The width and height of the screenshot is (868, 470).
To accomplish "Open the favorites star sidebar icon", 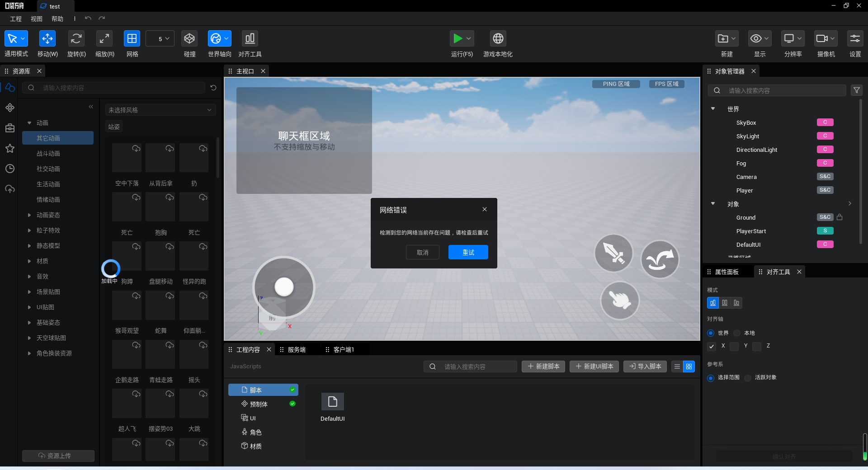I will point(10,148).
